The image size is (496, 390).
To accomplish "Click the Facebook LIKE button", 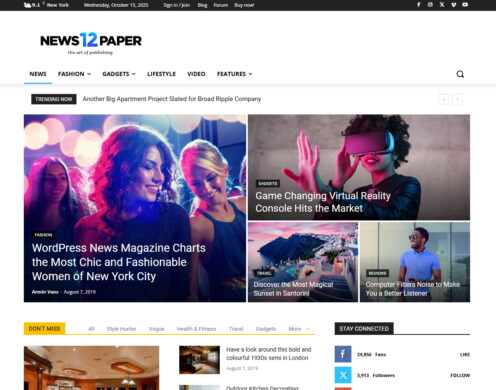I will [x=465, y=354].
